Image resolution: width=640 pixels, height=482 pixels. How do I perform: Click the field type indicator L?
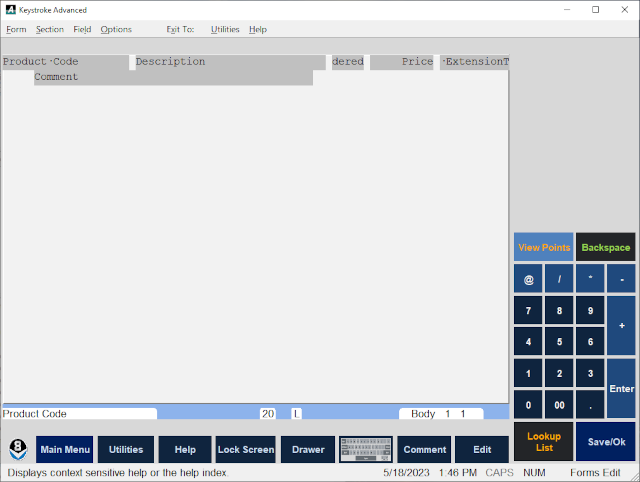[296, 413]
